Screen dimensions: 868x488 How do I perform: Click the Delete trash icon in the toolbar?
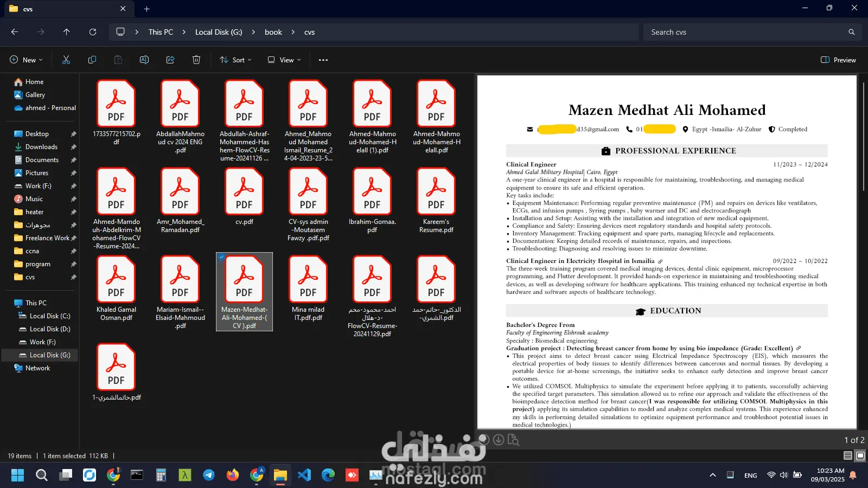(196, 60)
